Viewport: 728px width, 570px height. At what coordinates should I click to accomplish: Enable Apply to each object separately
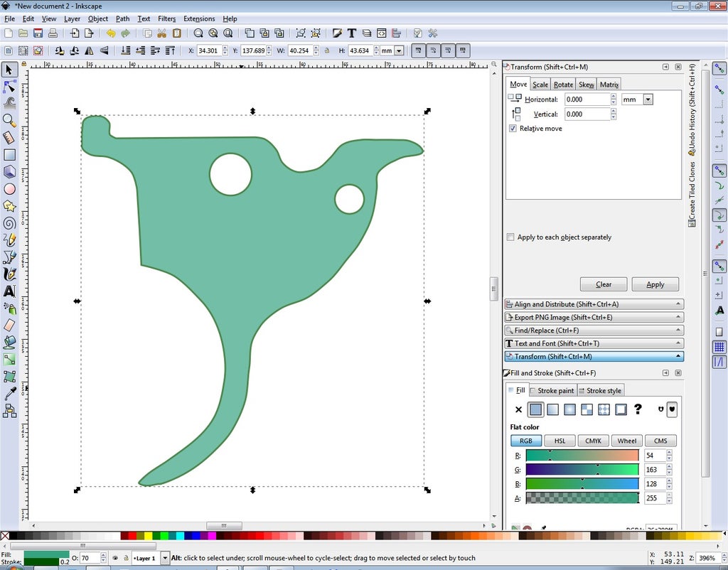click(510, 237)
